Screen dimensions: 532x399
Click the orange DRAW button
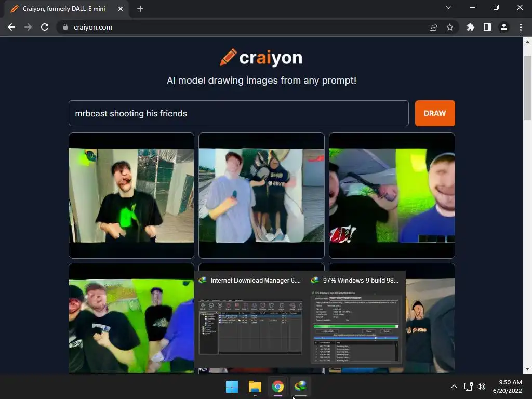[435, 113]
